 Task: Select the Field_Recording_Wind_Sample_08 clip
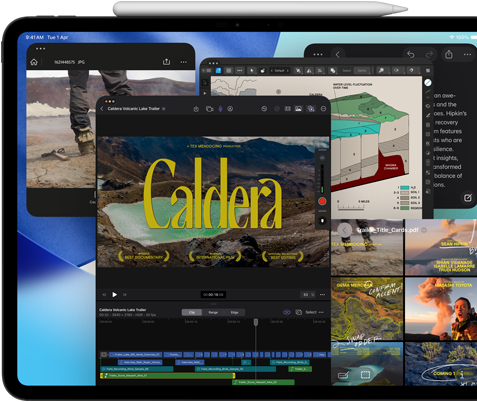point(137,369)
